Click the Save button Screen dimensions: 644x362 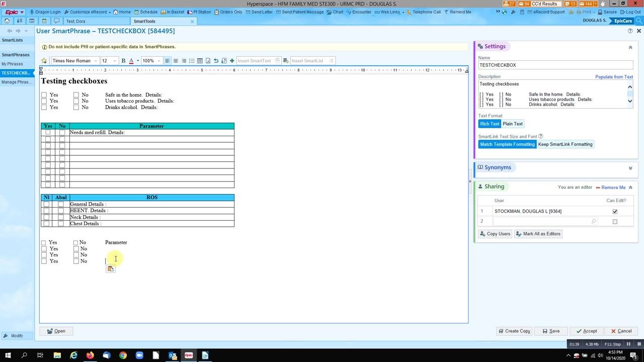(x=550, y=331)
